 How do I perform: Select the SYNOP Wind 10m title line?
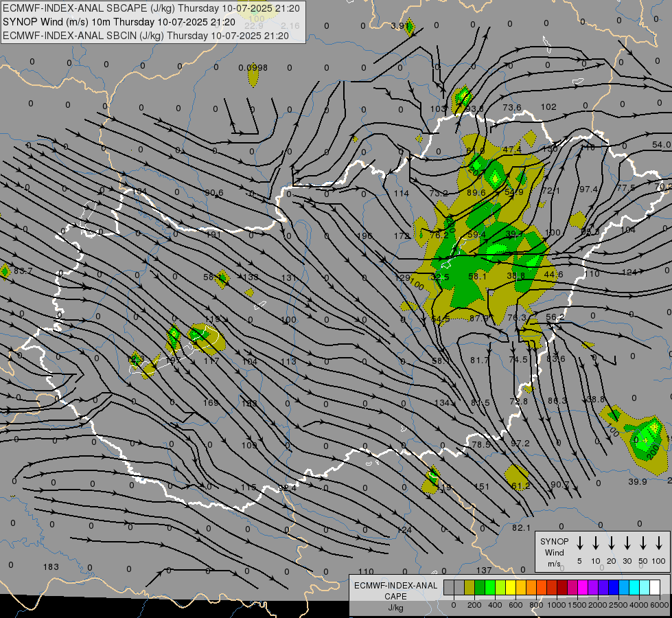click(119, 22)
